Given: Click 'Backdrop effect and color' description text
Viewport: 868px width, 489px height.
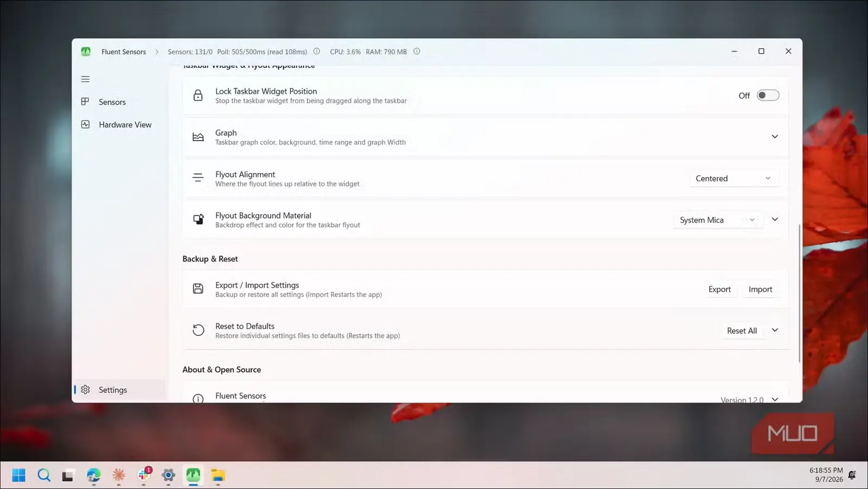Looking at the screenshot, I should coord(288,225).
